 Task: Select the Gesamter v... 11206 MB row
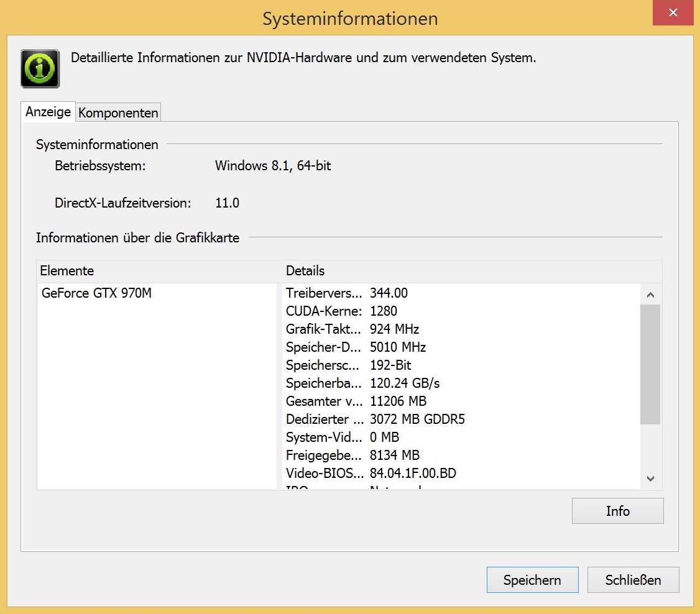462,401
